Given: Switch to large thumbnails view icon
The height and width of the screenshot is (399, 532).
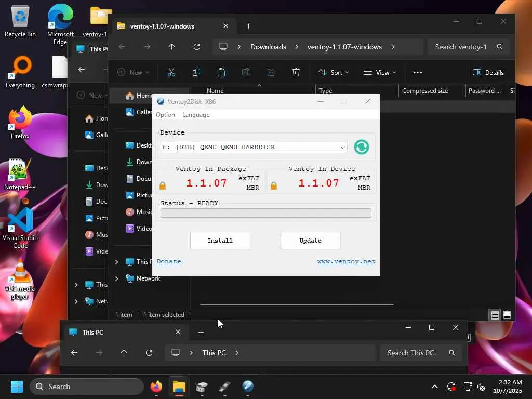Looking at the screenshot, I should point(507,315).
